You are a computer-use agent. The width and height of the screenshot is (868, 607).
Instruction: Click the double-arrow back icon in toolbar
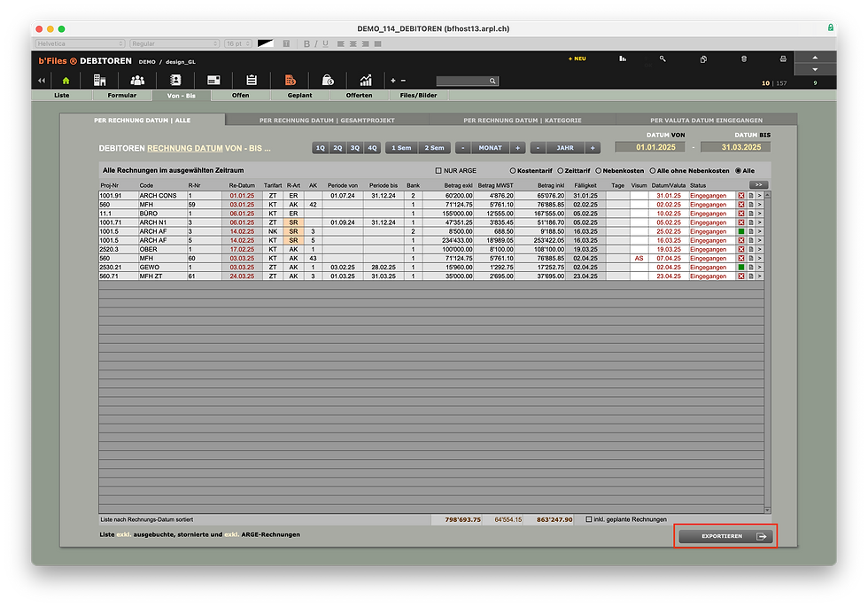[42, 81]
